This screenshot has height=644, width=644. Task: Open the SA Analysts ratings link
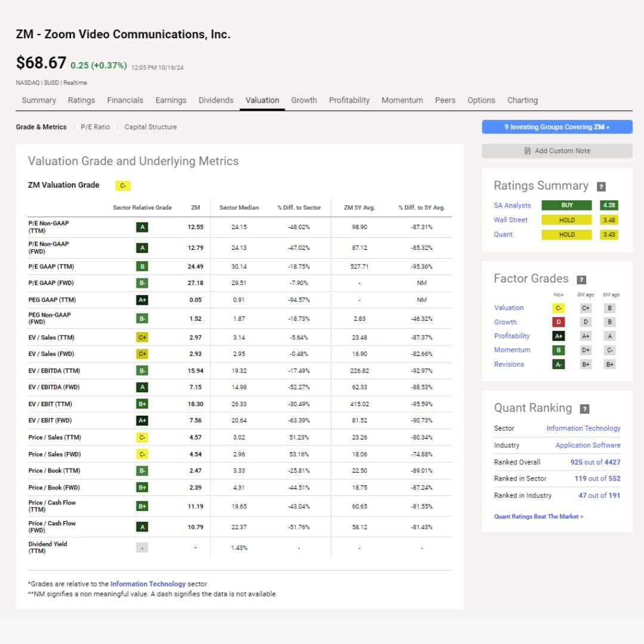pos(512,205)
